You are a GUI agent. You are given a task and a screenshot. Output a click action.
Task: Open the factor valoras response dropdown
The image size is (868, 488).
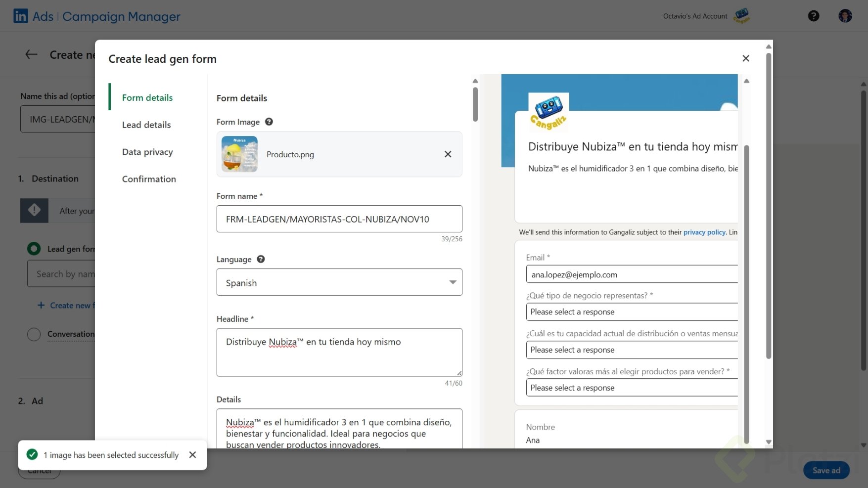pyautogui.click(x=632, y=388)
